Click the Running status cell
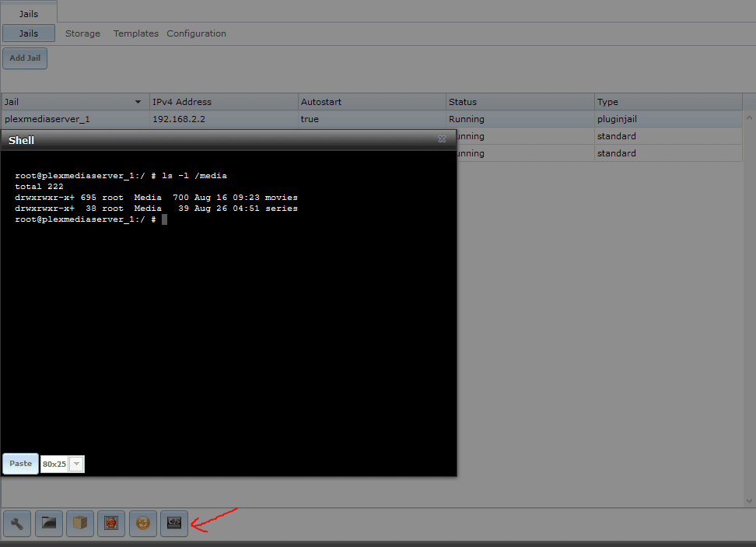 coord(520,119)
